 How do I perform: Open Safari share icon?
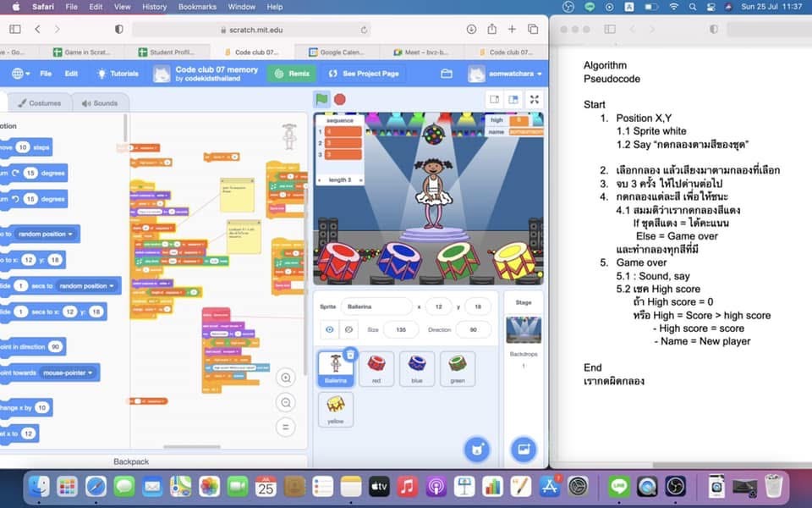[492, 30]
